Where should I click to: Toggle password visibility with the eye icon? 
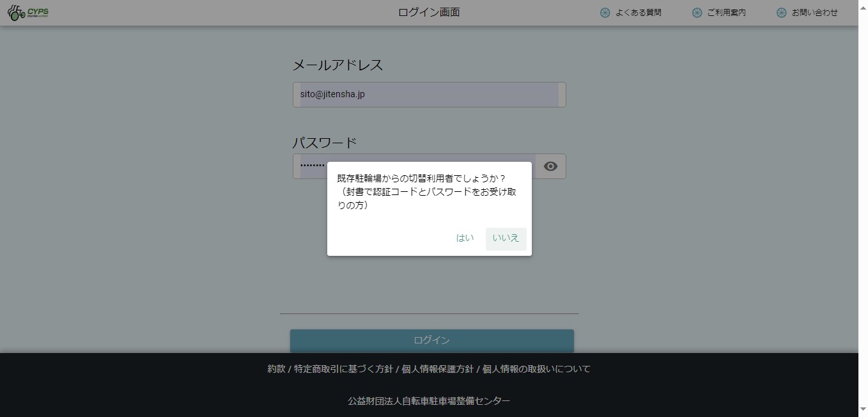coord(550,167)
